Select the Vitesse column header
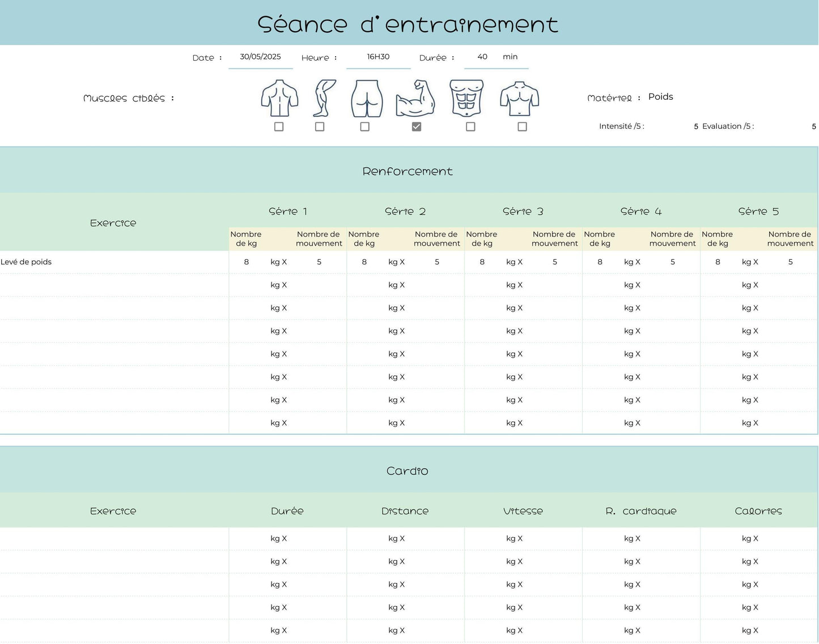 tap(523, 511)
